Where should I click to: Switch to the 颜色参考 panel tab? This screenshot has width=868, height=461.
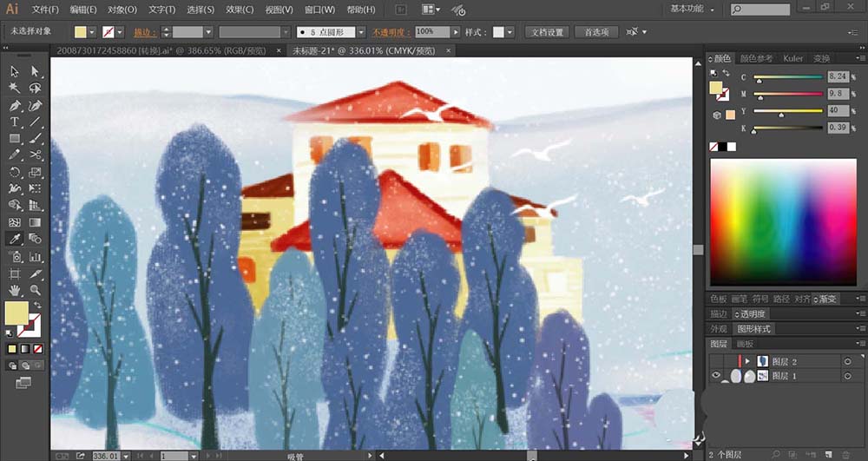tap(756, 58)
